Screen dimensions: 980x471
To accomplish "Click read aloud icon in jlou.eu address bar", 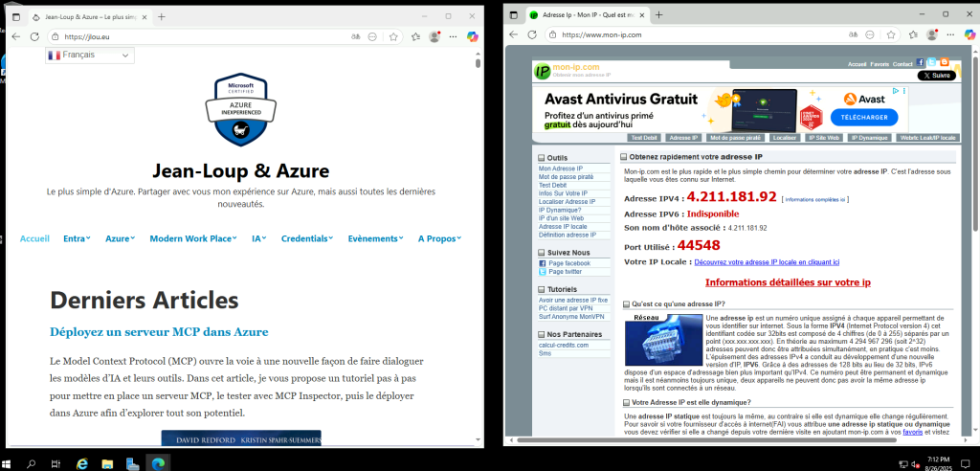I will pyautogui.click(x=355, y=37).
